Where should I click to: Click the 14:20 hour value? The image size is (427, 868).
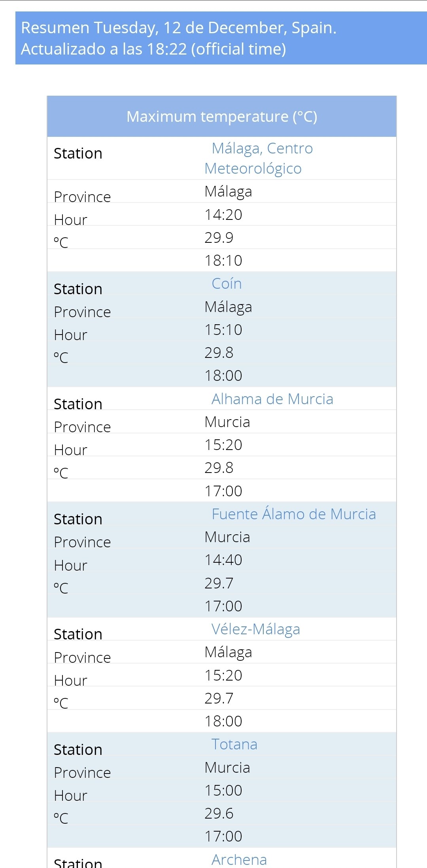pyautogui.click(x=223, y=215)
